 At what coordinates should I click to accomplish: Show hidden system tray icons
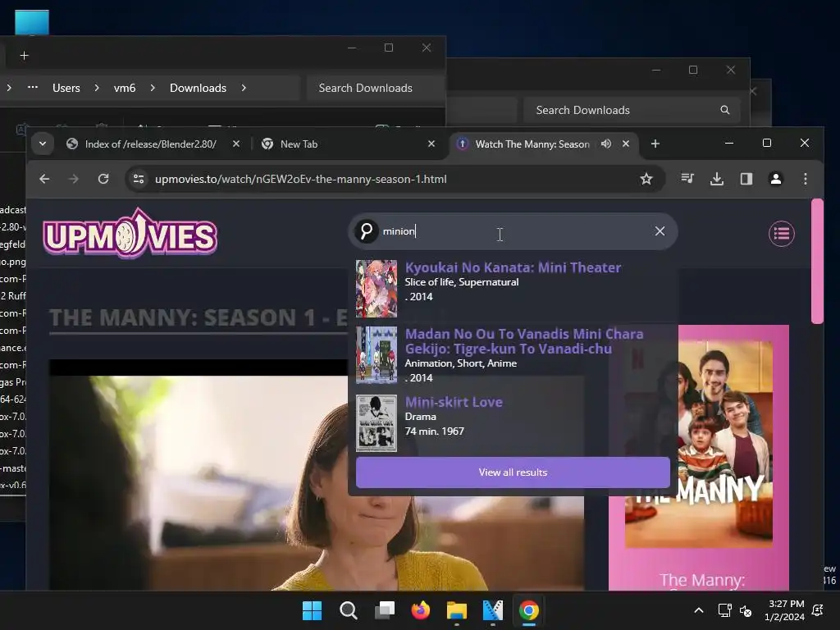click(699, 610)
